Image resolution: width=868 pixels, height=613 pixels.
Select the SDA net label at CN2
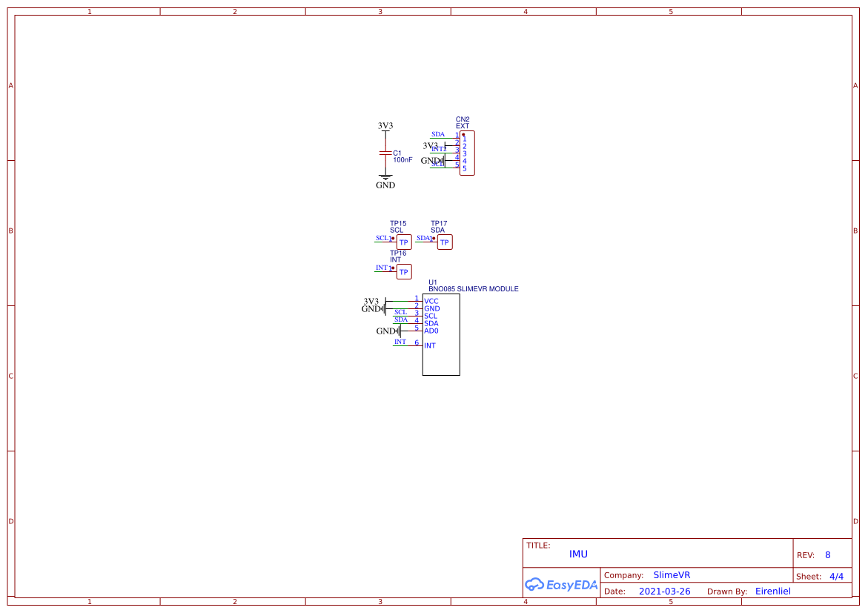(x=438, y=134)
